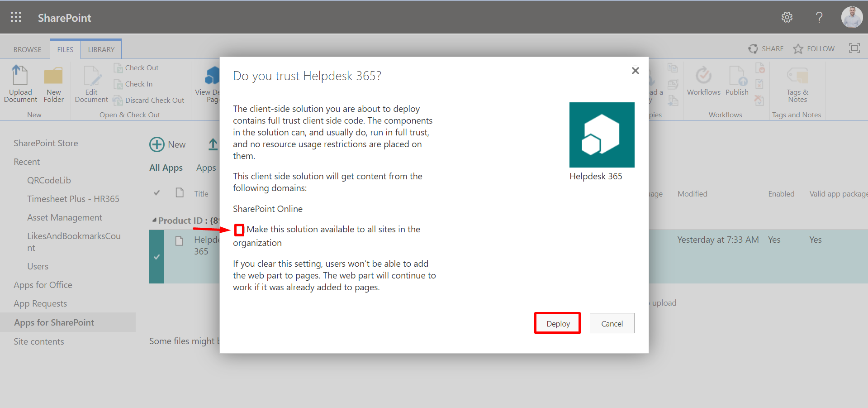Click the dialog title Do you trust Helpdesk 365?

(x=307, y=76)
